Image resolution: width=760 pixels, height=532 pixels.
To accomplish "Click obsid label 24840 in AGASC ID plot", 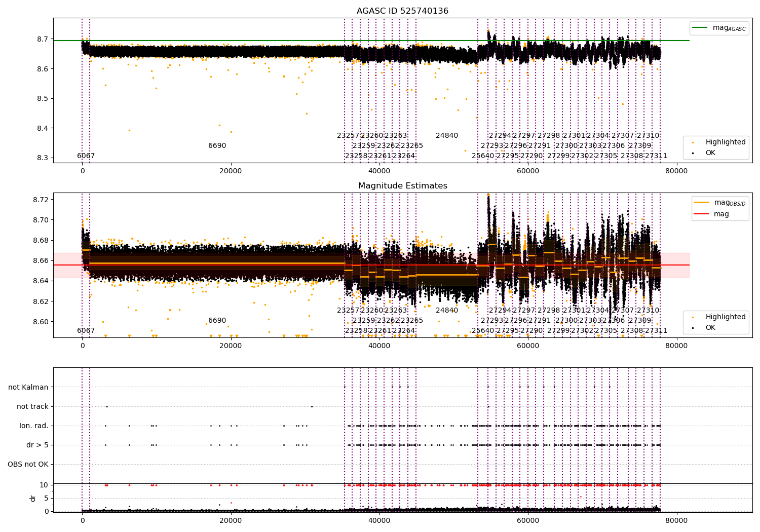I will point(447,135).
